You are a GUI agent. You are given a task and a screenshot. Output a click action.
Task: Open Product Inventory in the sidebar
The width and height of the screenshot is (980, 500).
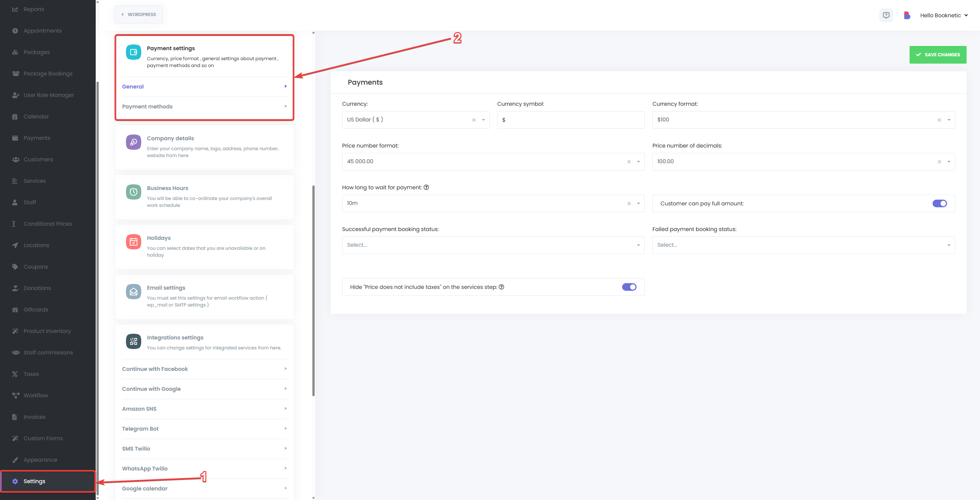click(48, 331)
